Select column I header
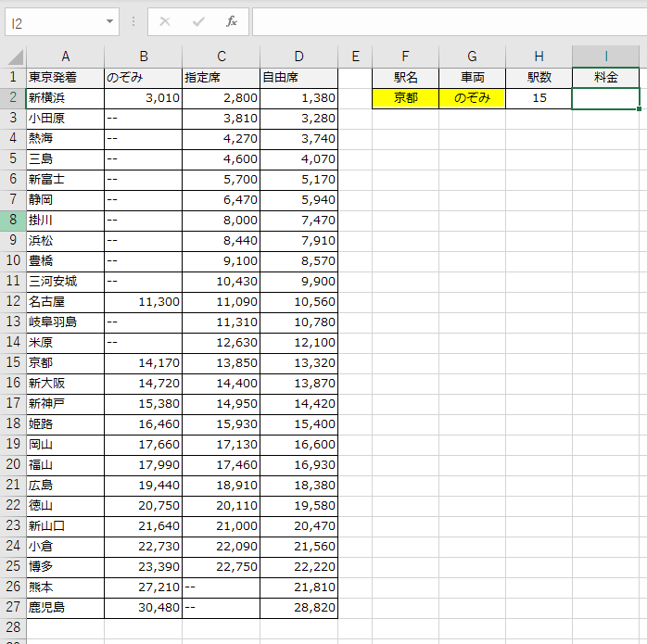This screenshot has width=647, height=644. point(605,57)
